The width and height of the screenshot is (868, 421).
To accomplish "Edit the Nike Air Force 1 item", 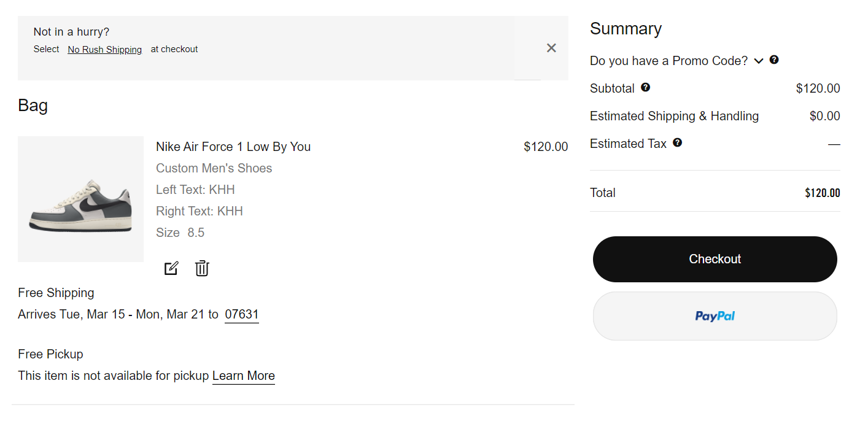I will click(171, 268).
